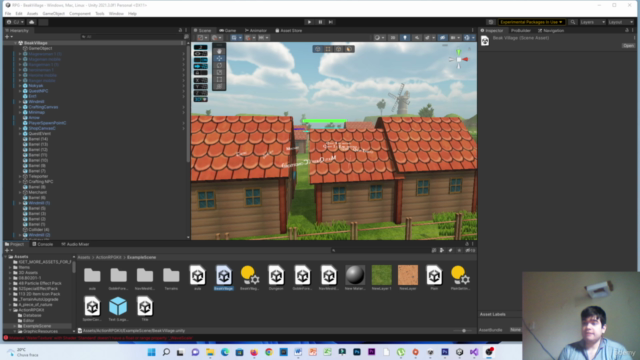This screenshot has width=640, height=360.
Task: Switch to the Animator tab
Action: tap(256, 30)
